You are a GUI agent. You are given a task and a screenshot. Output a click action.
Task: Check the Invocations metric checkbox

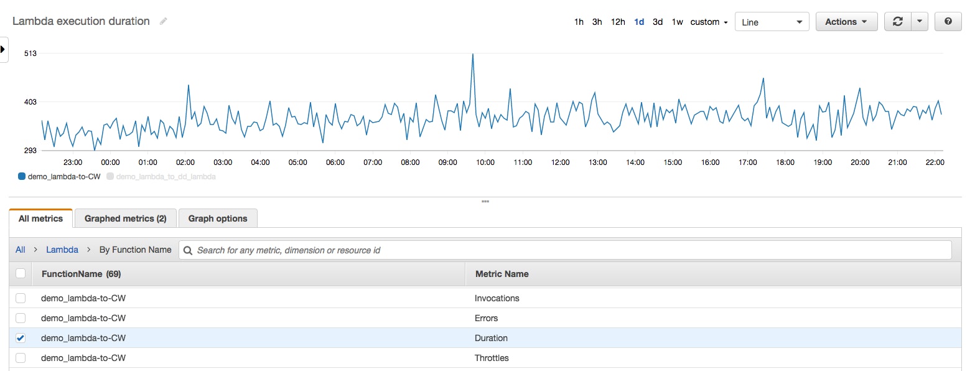(21, 298)
